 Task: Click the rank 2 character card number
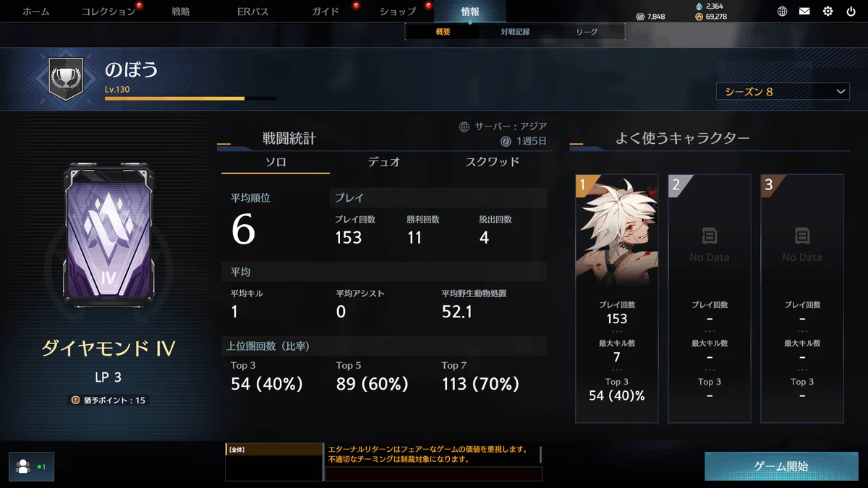[676, 185]
